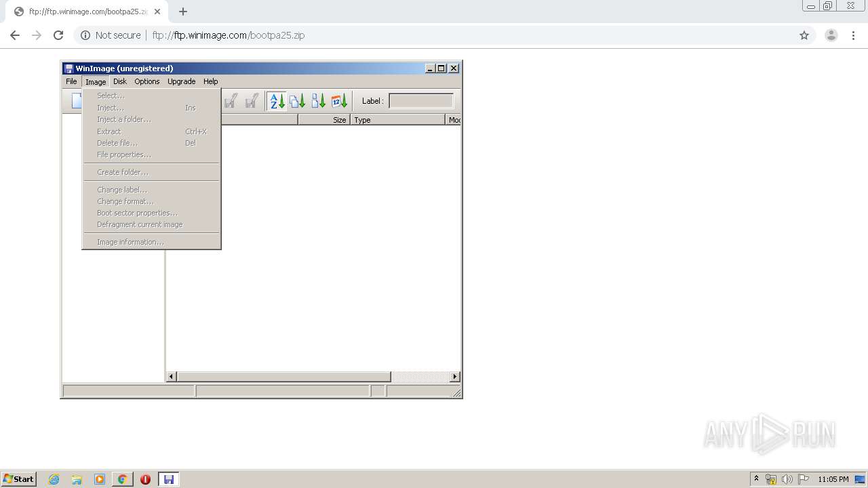Choose Delete file... entry
The image size is (868, 488).
151,143
